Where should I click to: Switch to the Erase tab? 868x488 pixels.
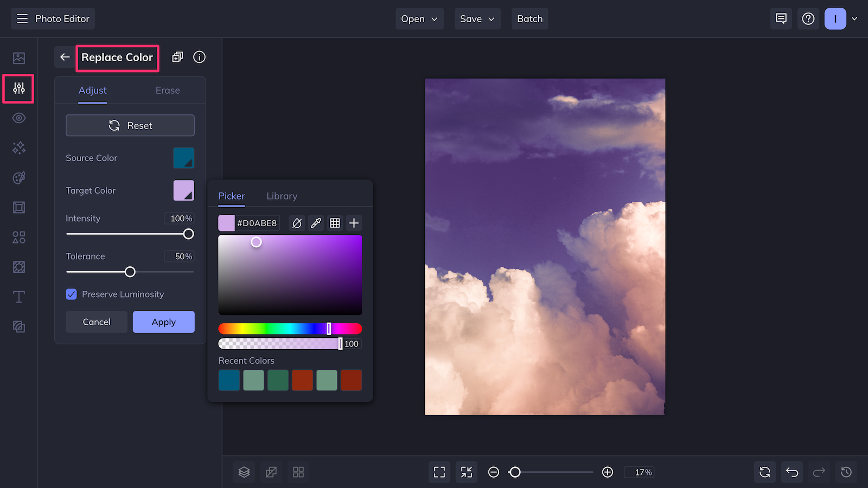[167, 90]
